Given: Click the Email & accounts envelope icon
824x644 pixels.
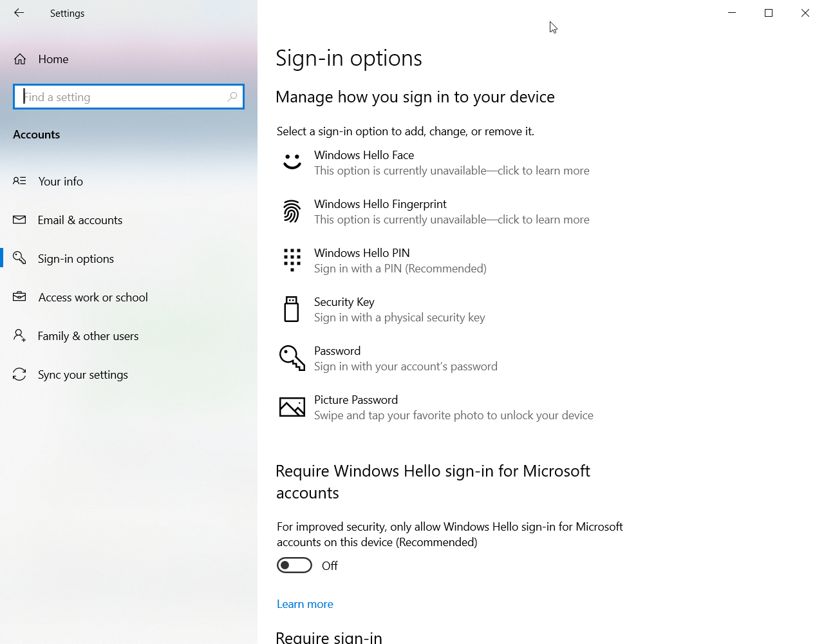Looking at the screenshot, I should coord(20,220).
